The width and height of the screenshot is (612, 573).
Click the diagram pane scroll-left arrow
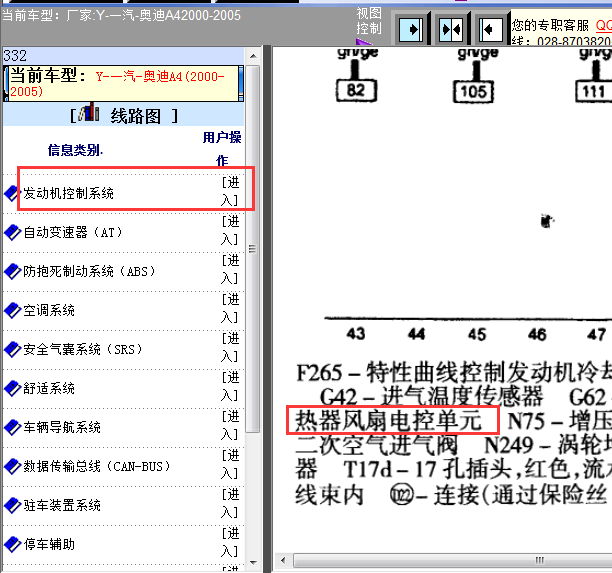[x=283, y=561]
